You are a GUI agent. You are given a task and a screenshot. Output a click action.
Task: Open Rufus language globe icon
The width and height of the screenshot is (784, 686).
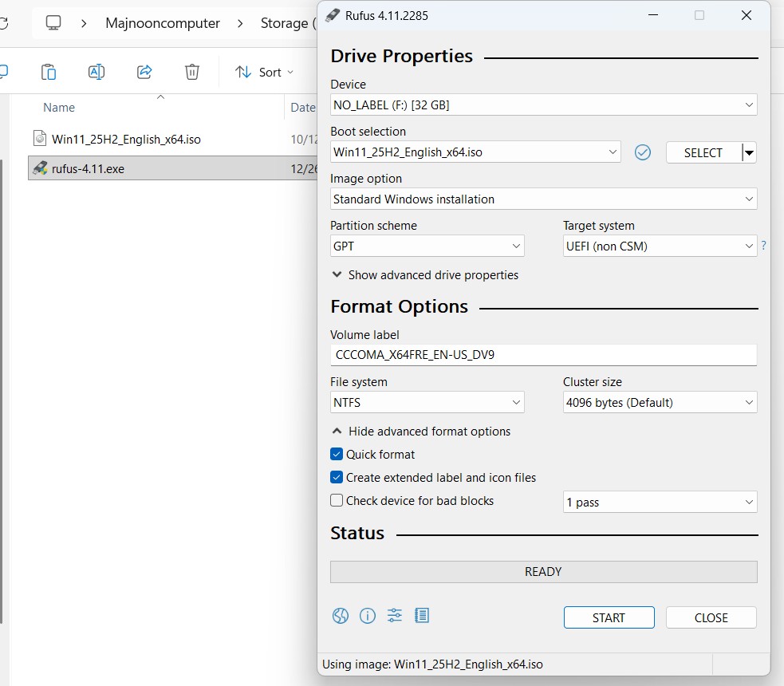click(341, 616)
